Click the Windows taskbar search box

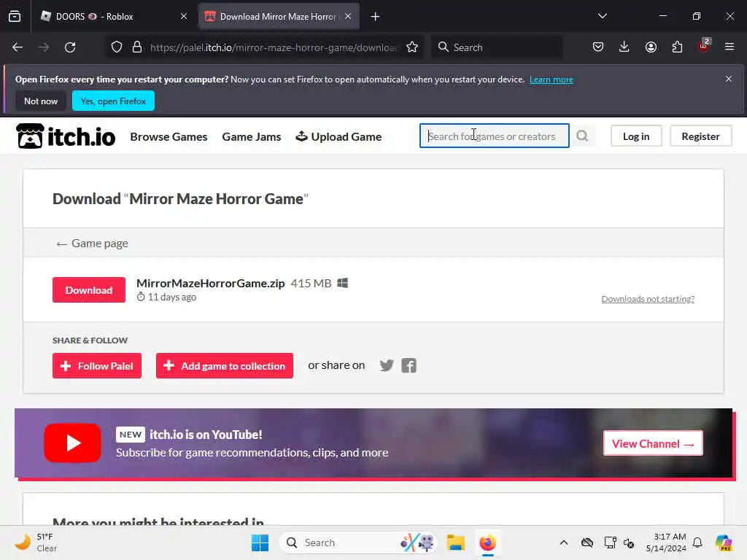coord(357,542)
